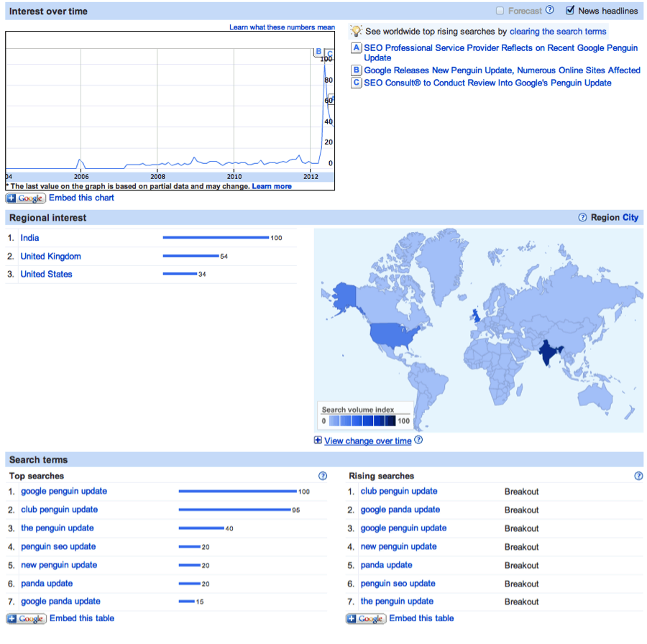Click 'Embed this table' under Rising searches

pyautogui.click(x=421, y=618)
